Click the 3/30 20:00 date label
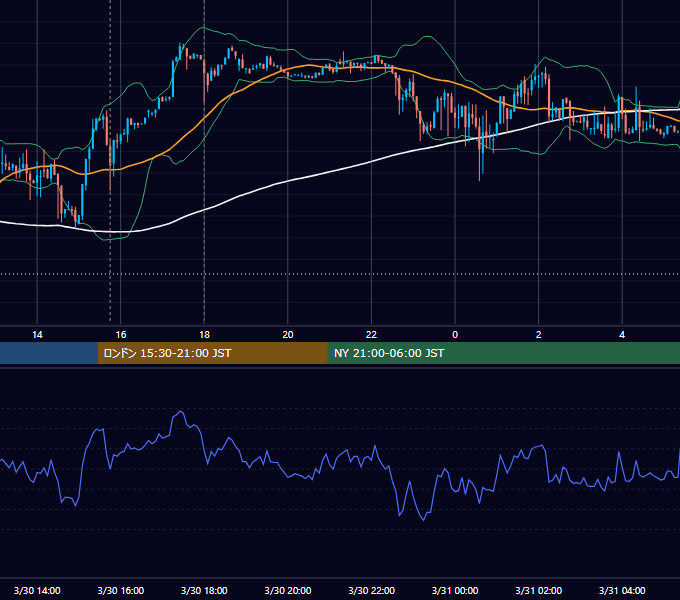Image resolution: width=680 pixels, height=600 pixels. [x=288, y=590]
